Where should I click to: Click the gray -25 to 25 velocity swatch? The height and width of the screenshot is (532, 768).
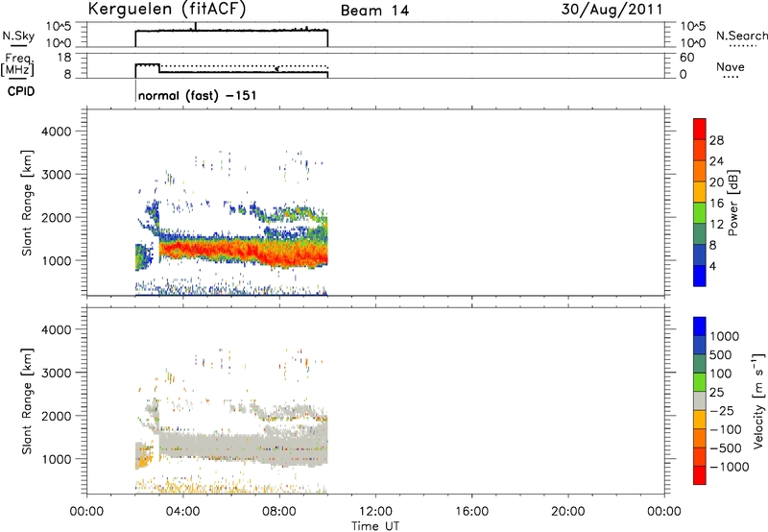(x=700, y=401)
